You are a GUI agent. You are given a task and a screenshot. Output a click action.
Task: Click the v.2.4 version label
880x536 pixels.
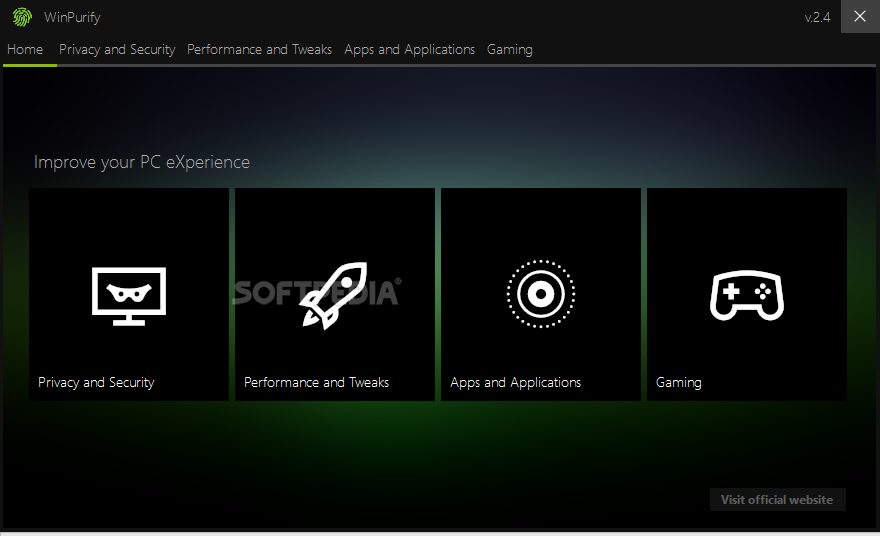tap(817, 17)
